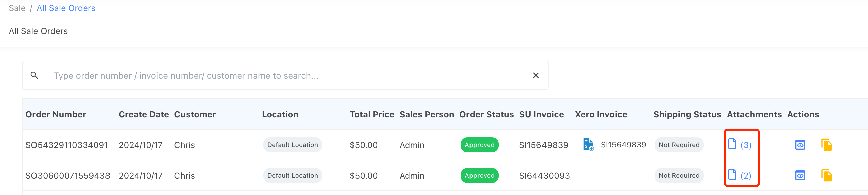The image size is (868, 195).
Task: Sort by Total Price column header
Action: coord(372,114)
